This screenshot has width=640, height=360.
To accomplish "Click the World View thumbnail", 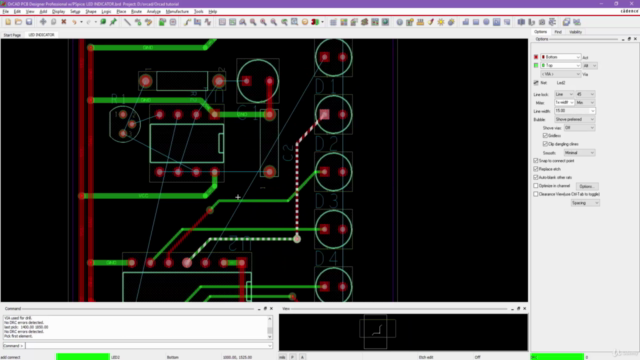I will pos(403,332).
